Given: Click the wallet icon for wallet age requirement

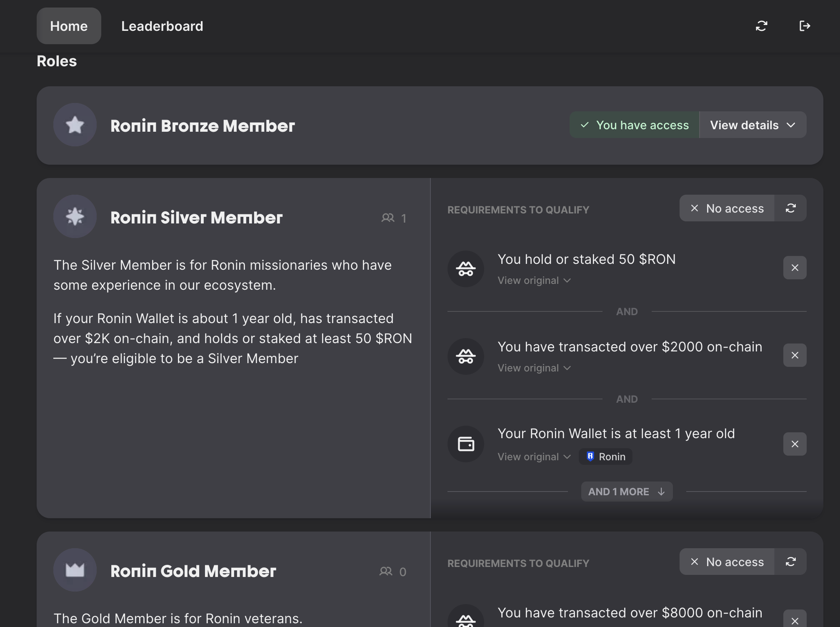Looking at the screenshot, I should 466,444.
